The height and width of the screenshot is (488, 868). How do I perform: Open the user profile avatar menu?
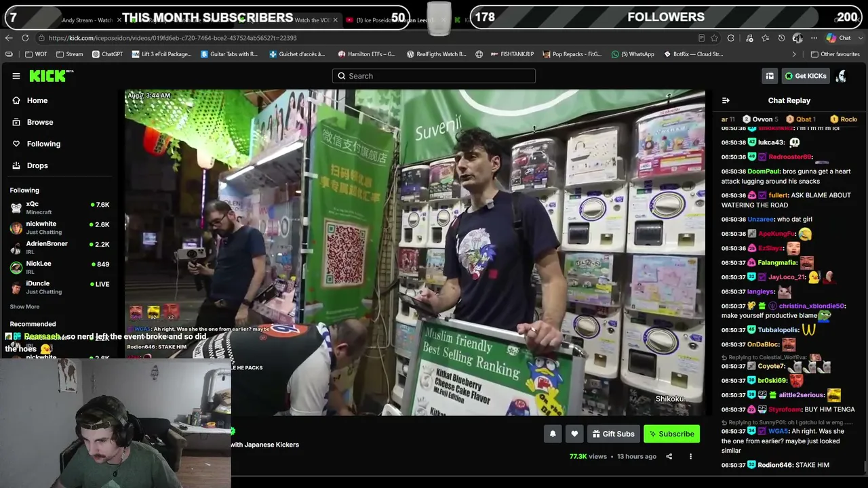841,76
